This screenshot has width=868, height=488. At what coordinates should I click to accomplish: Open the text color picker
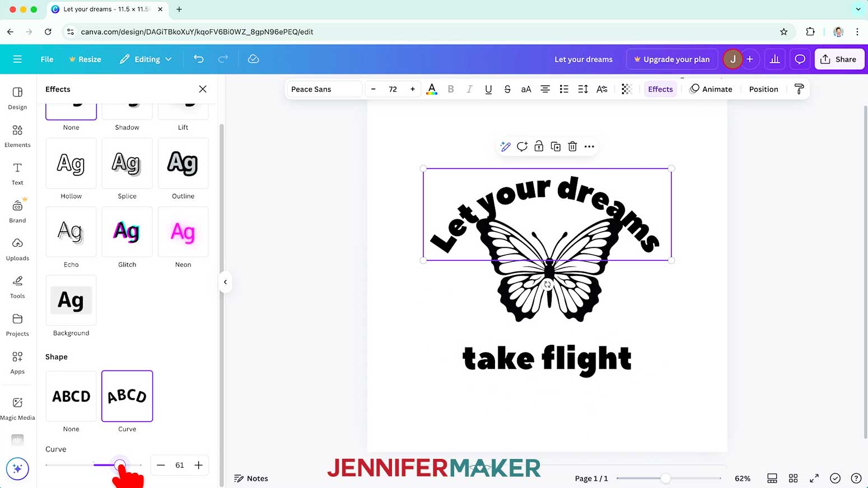(432, 89)
